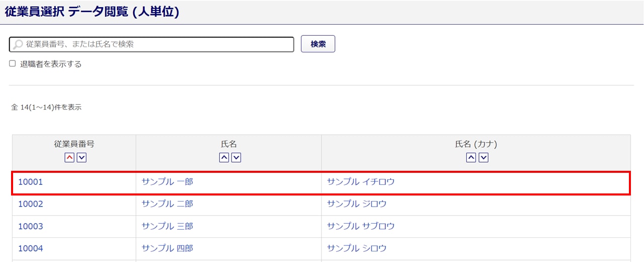
Task: Open employee number 10003 link
Action: pos(31,226)
